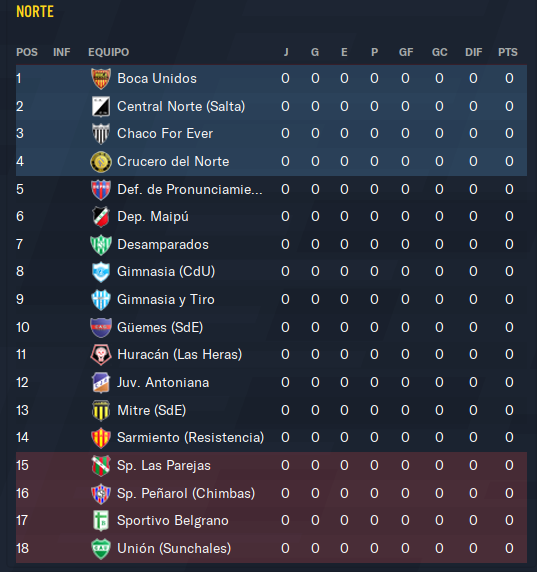Click the Boca Unidos club crest

tap(101, 79)
